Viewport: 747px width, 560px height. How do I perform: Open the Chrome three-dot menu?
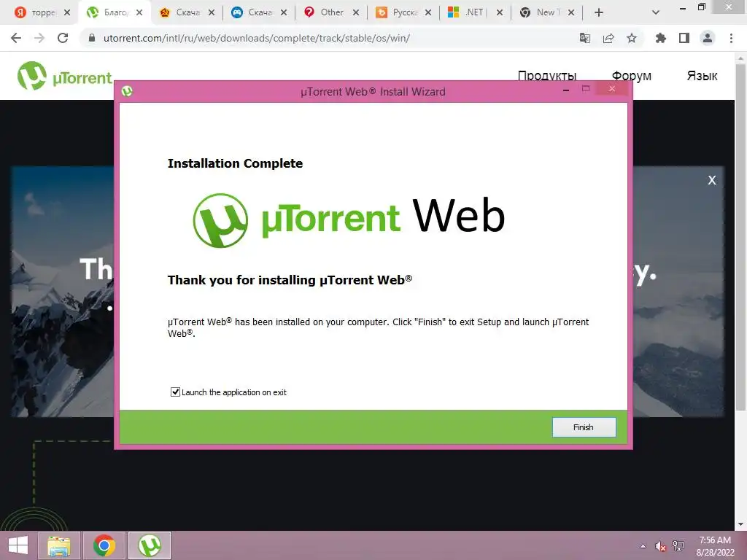click(x=731, y=38)
